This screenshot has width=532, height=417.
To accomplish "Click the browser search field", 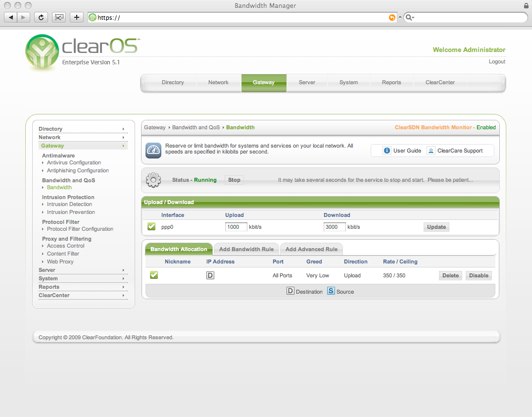I will (466, 18).
